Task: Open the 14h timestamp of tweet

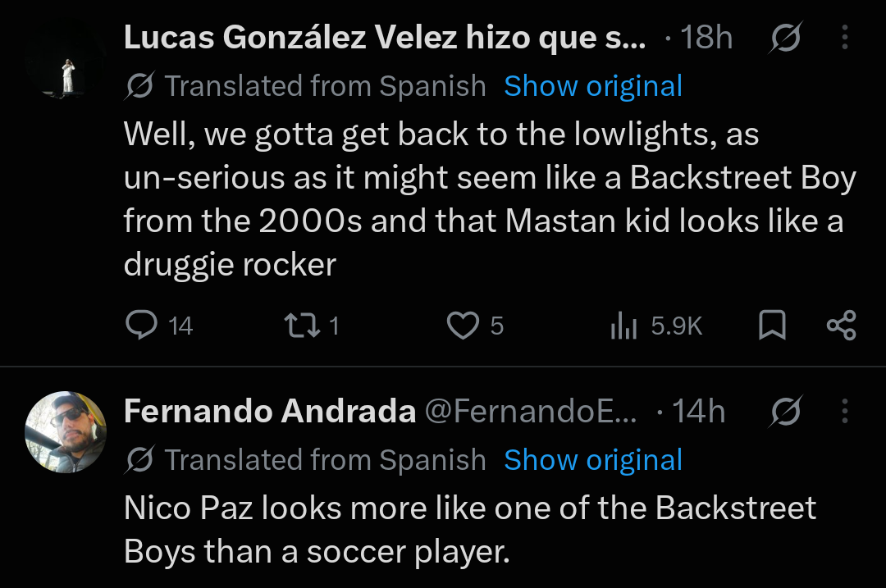Action: (x=698, y=411)
